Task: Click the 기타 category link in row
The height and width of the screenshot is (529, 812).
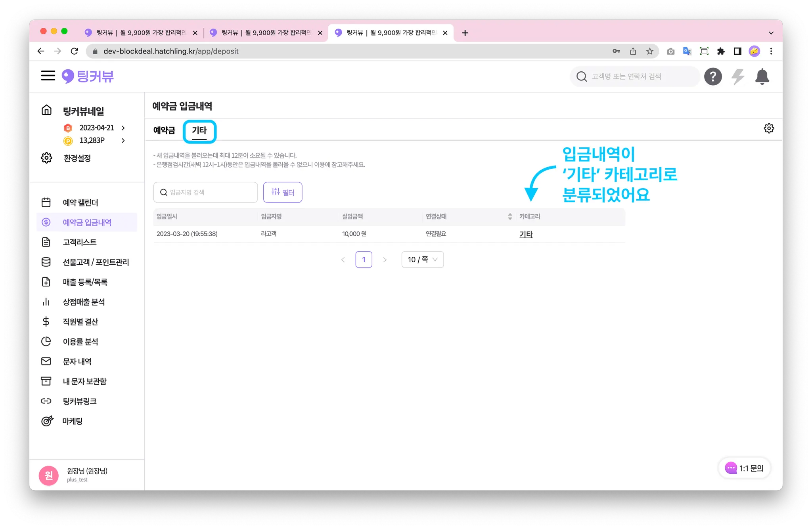Action: (x=526, y=234)
